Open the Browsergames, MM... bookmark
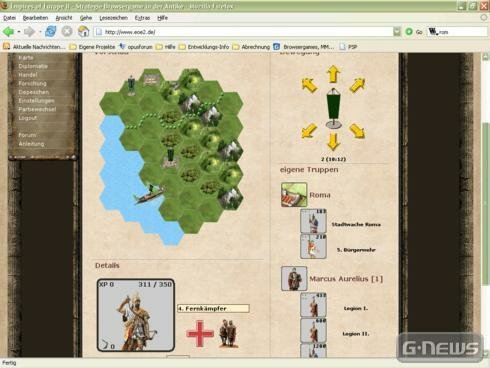 click(304, 47)
